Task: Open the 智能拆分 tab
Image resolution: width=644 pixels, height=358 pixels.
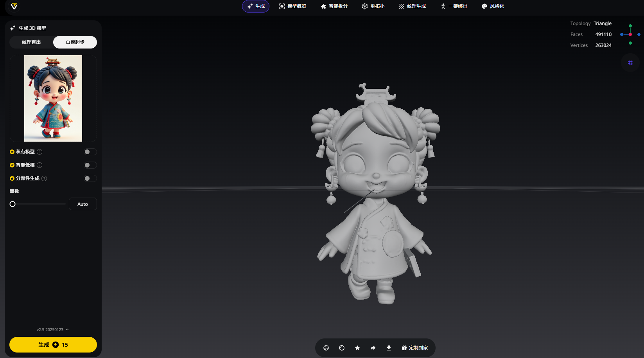Action: point(334,6)
